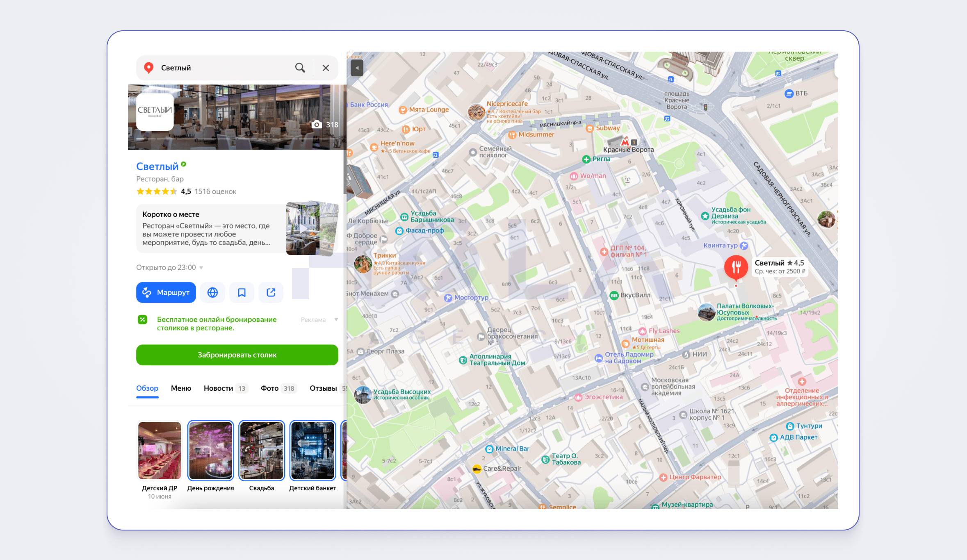Open the День рождения story thumbnail

[210, 451]
